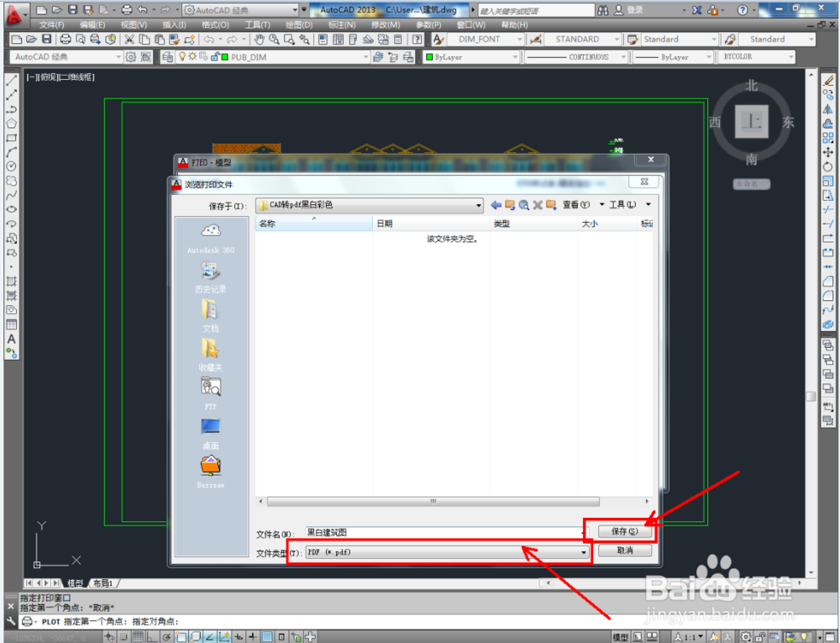This screenshot has height=643, width=840.
Task: Select the Line draw tool
Action: pos(11,81)
